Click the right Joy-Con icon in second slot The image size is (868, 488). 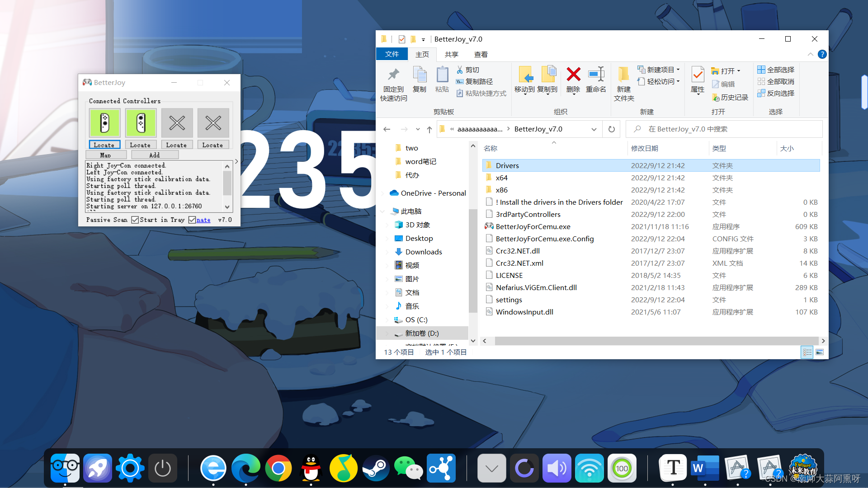point(141,123)
